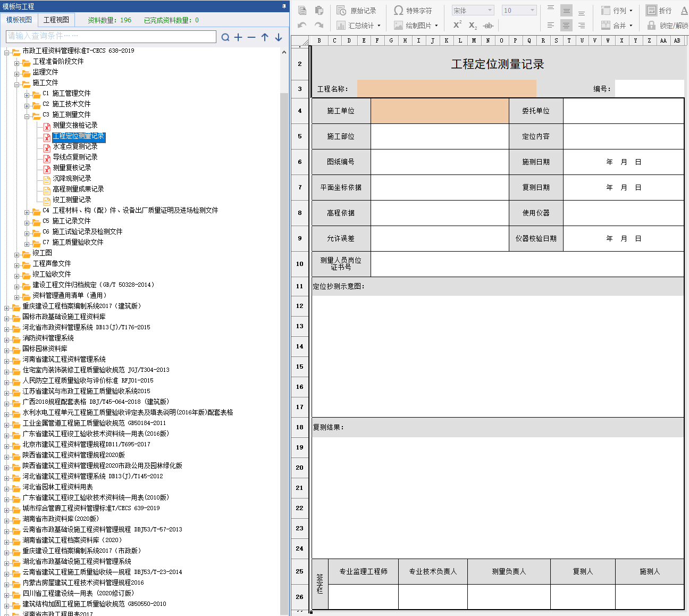Click tree panel scroll up arrow

(x=284, y=52)
